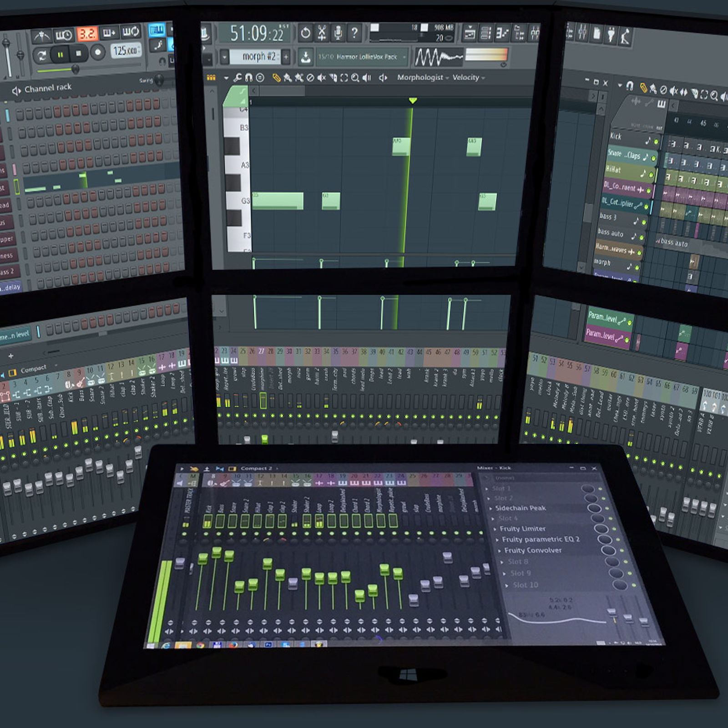The image size is (728, 728).
Task: Click the Channel rack speaker icon
Action: 16,91
